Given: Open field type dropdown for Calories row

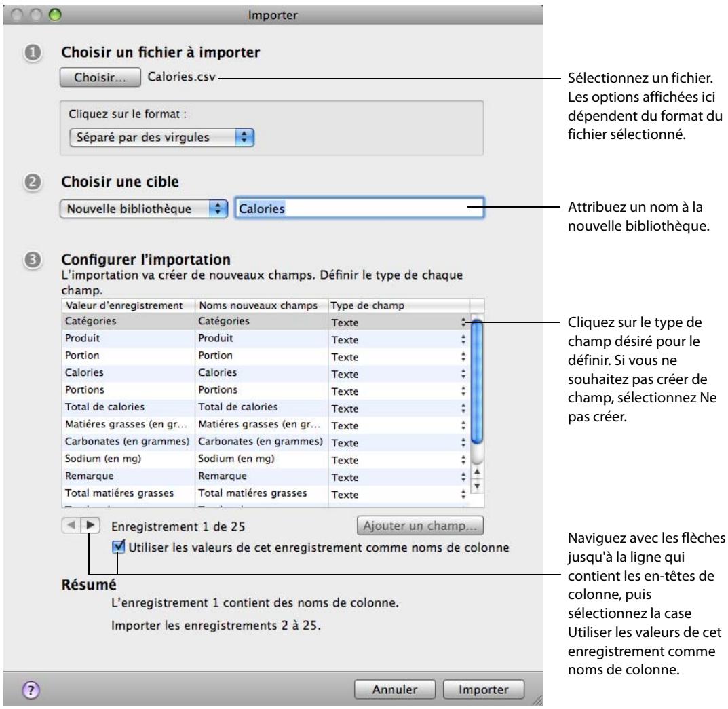Looking at the screenshot, I should pos(398,374).
